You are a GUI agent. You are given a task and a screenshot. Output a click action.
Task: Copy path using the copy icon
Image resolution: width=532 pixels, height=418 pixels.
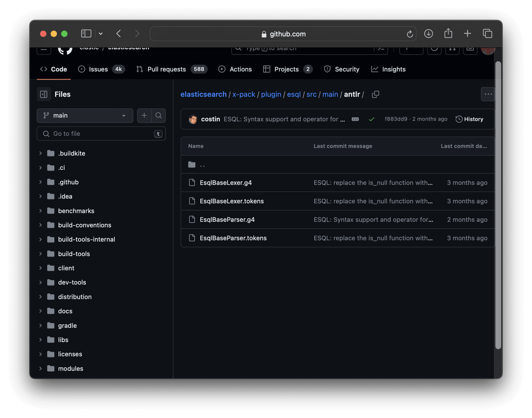coord(375,95)
